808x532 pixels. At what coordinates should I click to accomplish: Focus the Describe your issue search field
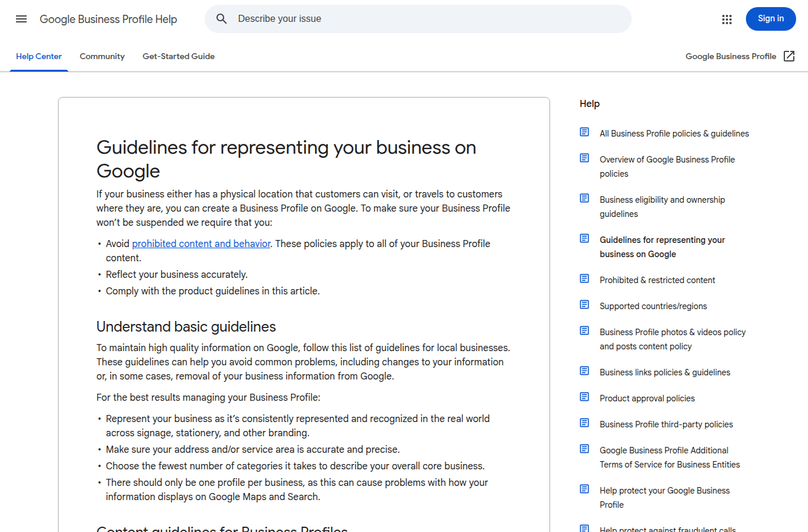pyautogui.click(x=418, y=19)
